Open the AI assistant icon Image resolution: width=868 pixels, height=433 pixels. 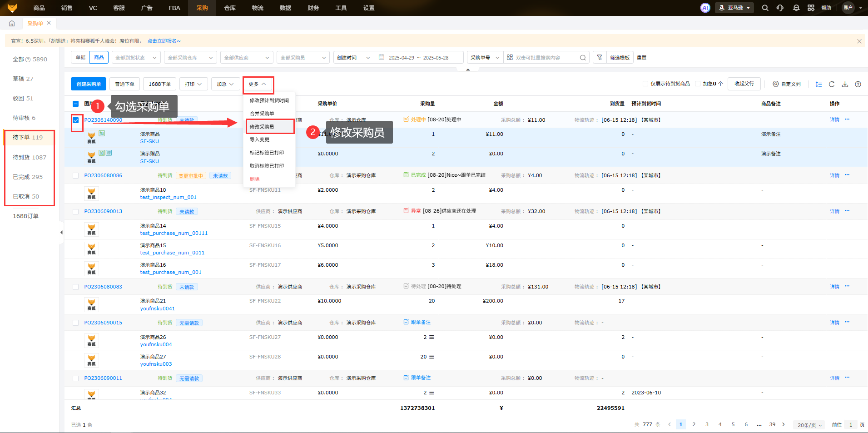click(705, 8)
